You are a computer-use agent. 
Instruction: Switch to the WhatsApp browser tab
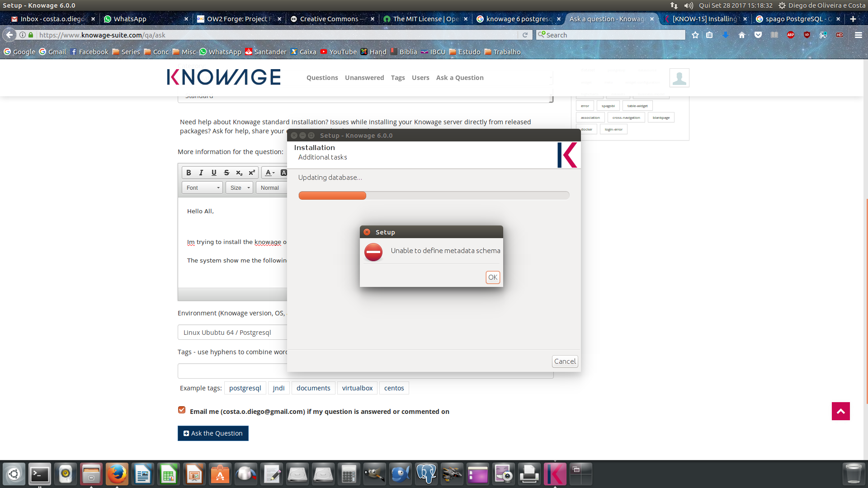(x=146, y=19)
